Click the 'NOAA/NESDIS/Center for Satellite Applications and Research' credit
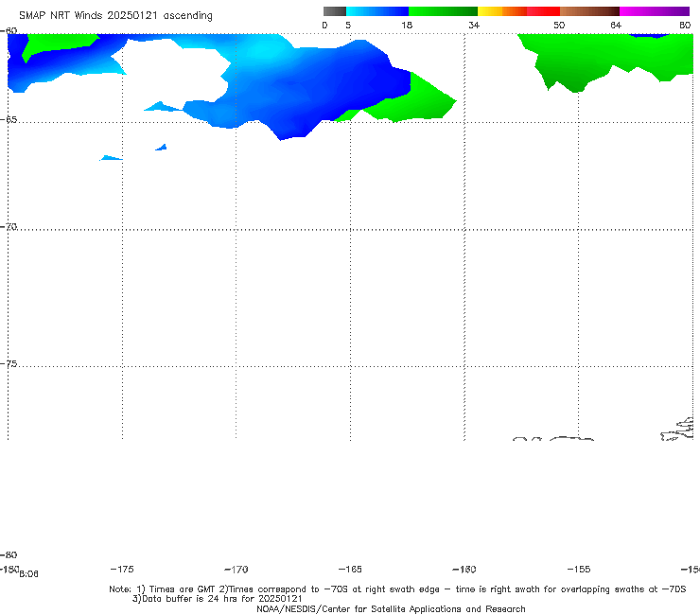This screenshot has width=700, height=615. point(391,608)
